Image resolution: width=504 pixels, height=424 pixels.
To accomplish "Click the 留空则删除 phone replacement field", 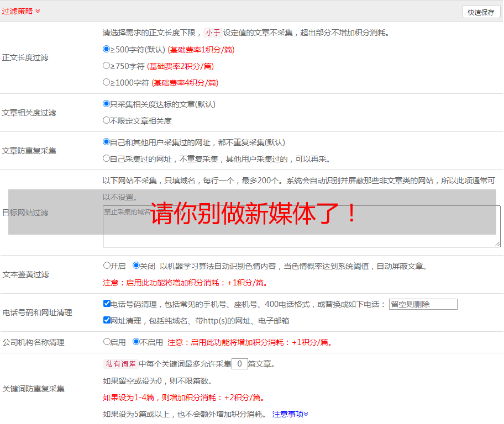I will tap(423, 304).
